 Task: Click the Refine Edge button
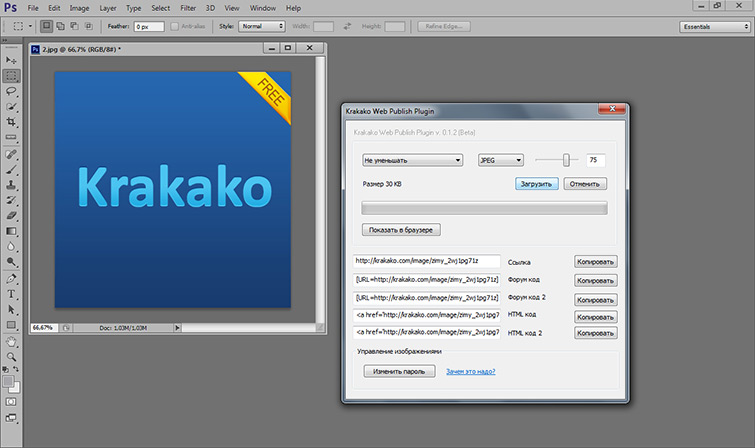coord(444,26)
